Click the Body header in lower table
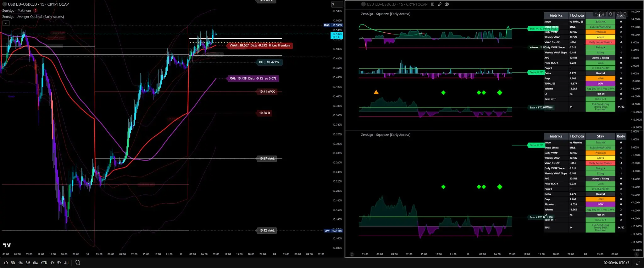Image resolution: width=644 pixels, height=268 pixels. [621, 136]
